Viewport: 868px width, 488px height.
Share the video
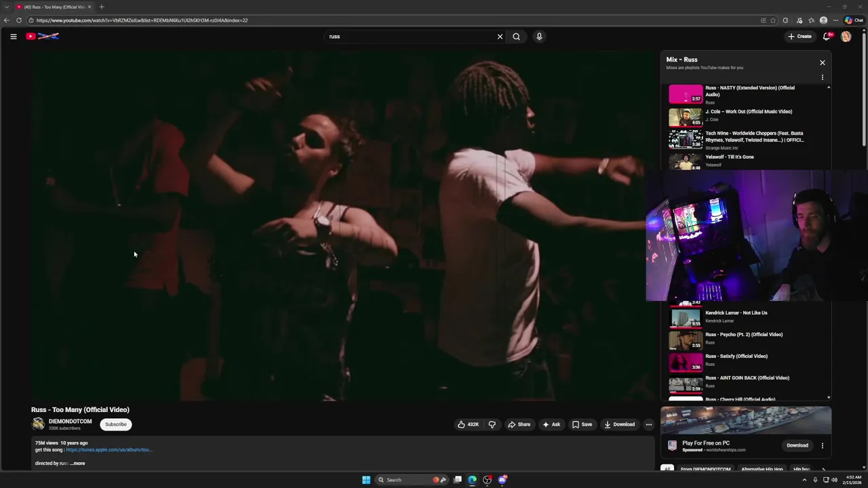519,424
